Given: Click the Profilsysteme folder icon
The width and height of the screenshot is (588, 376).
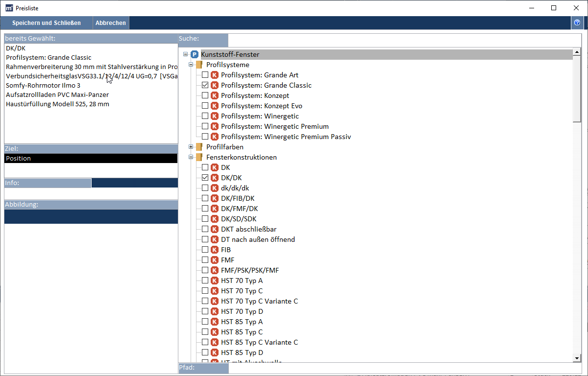Looking at the screenshot, I should pyautogui.click(x=199, y=65).
